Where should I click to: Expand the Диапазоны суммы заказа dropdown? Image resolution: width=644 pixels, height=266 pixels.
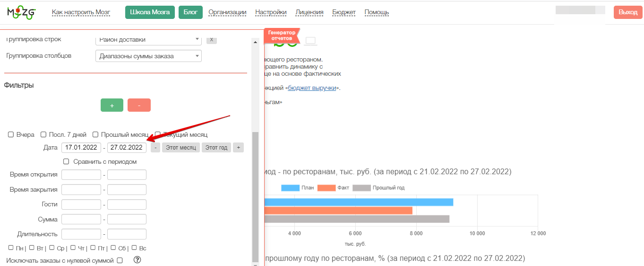click(x=148, y=56)
